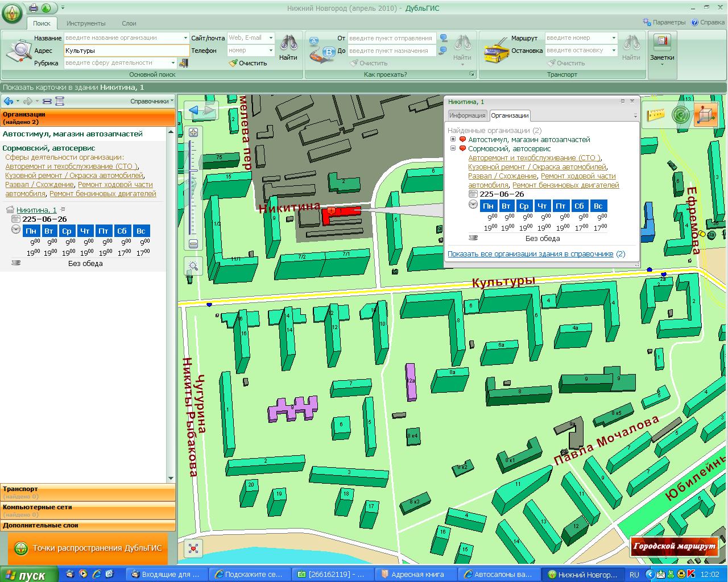
Task: Collapse the Сормовский, автосервис tree node
Action: coord(453,148)
